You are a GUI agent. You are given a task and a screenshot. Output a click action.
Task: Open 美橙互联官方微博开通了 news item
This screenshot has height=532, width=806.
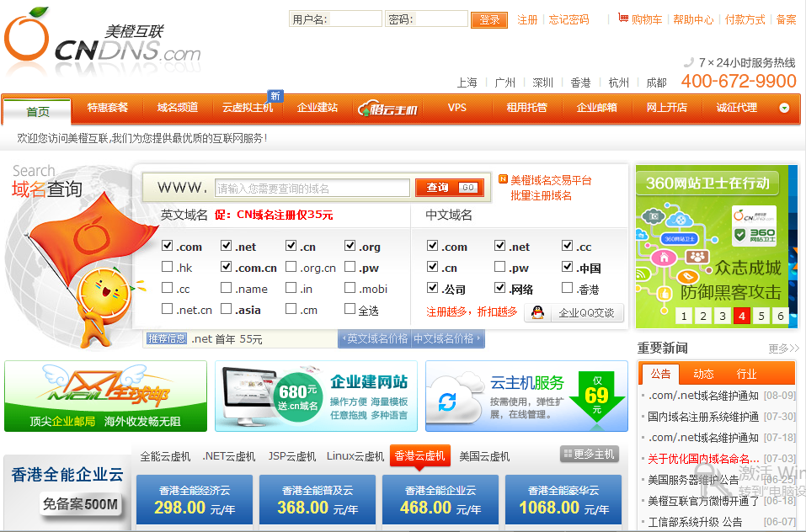tap(702, 501)
